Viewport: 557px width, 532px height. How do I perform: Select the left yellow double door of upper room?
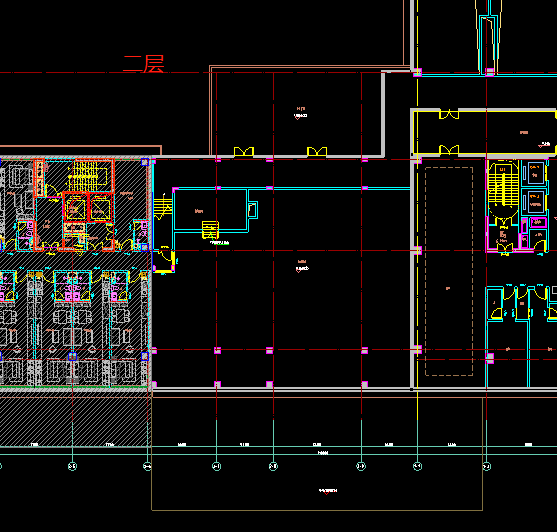click(x=244, y=152)
